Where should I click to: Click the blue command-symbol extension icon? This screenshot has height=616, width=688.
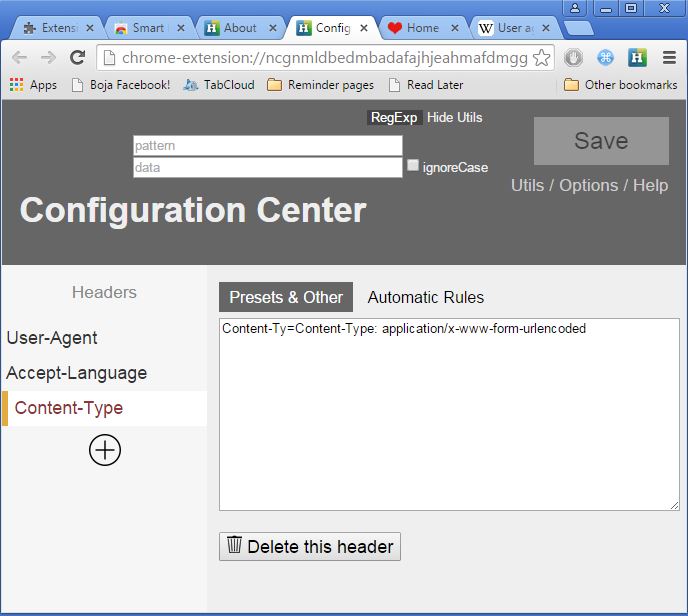tap(604, 58)
